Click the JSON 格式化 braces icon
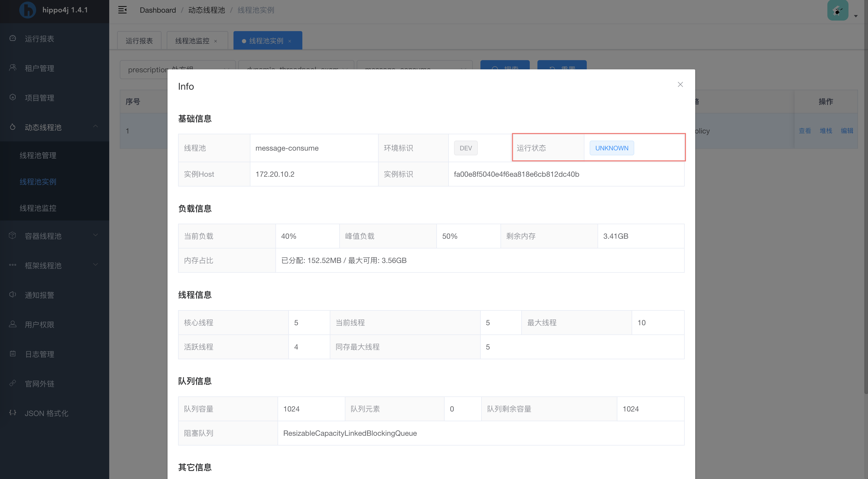Screen dimensions: 868x479 [x=13, y=413]
